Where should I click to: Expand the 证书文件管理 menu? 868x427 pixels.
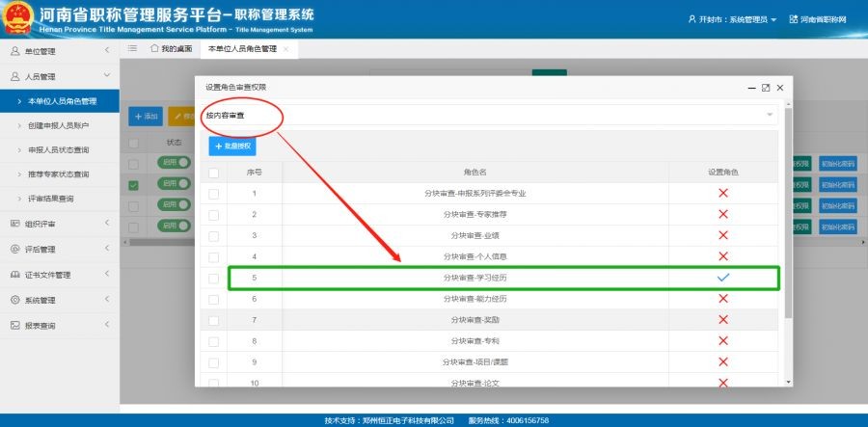tap(107, 274)
